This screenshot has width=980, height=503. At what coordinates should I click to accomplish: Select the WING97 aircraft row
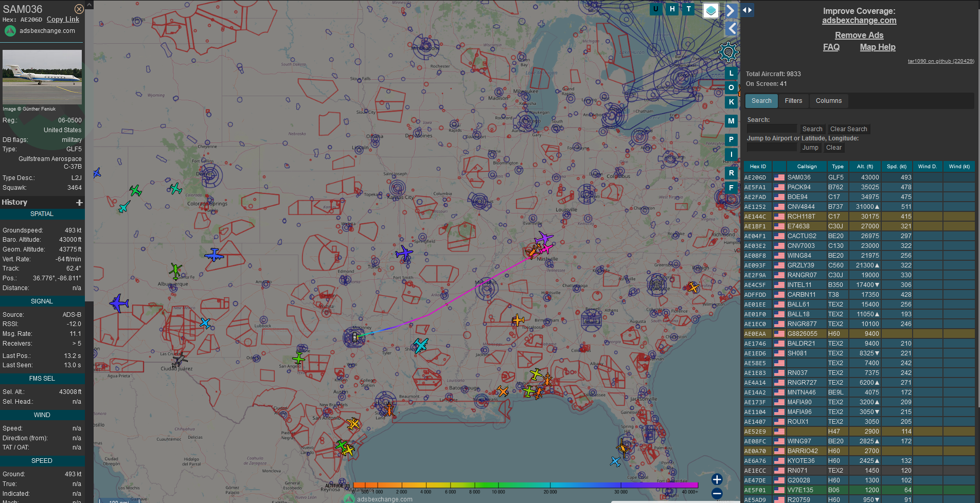click(x=859, y=441)
